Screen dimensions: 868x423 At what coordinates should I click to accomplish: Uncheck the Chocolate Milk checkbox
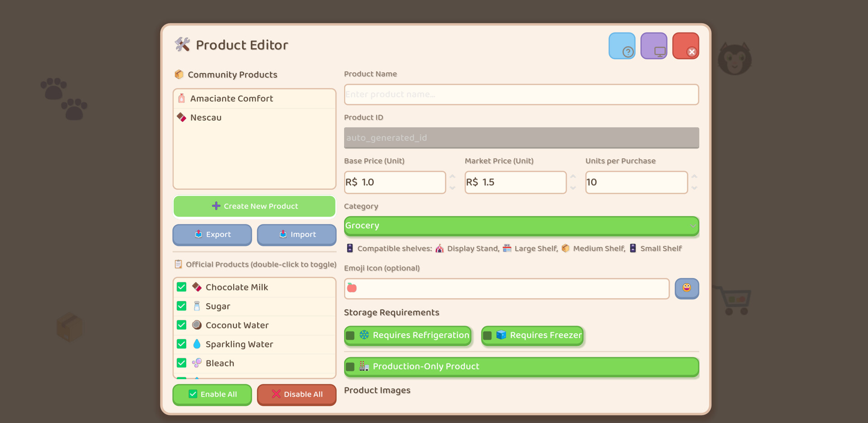[182, 287]
